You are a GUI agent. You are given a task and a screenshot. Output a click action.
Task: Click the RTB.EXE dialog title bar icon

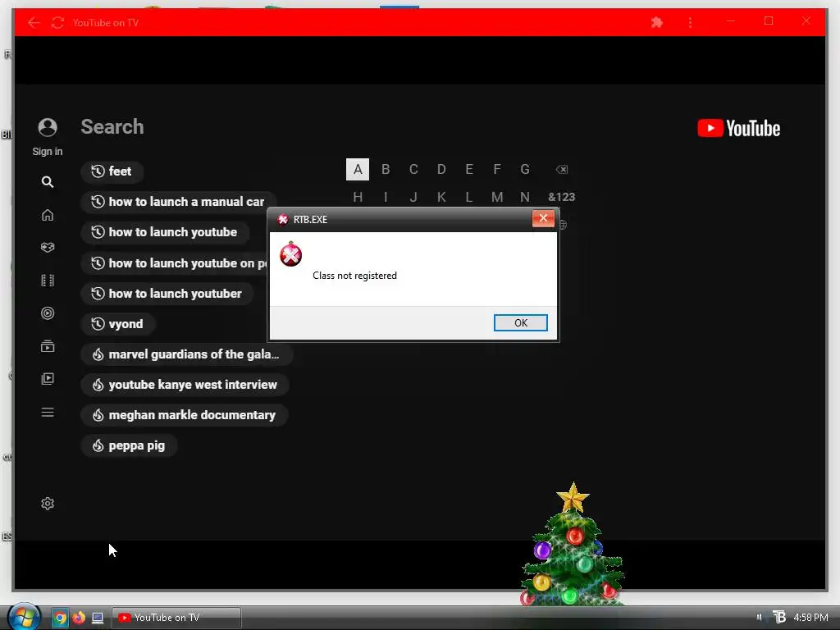[x=283, y=219]
